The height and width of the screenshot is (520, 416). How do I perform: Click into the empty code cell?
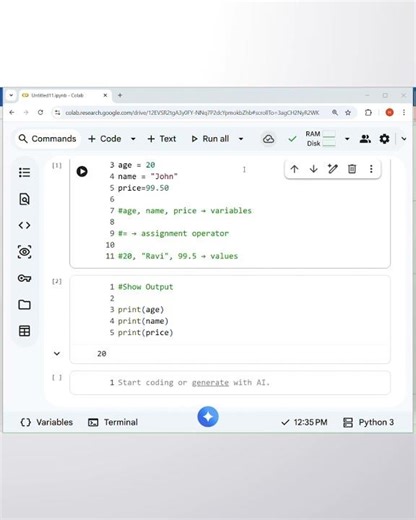230,382
